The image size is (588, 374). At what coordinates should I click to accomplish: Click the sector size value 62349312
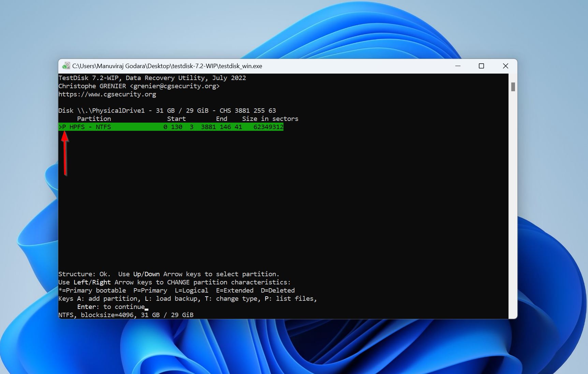pos(268,127)
